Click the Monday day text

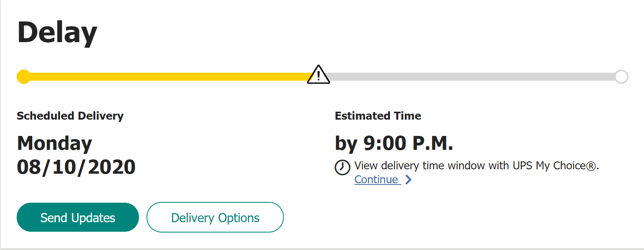point(54,143)
